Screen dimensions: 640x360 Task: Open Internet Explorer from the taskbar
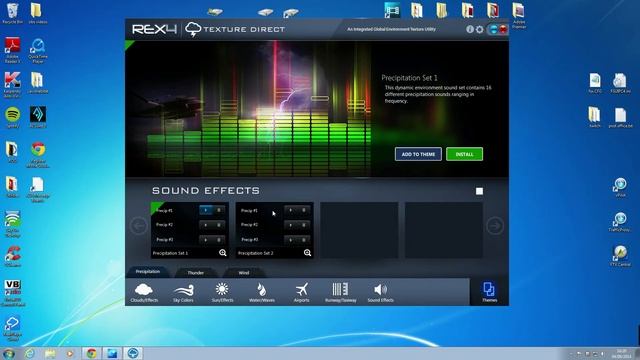[x=29, y=353]
